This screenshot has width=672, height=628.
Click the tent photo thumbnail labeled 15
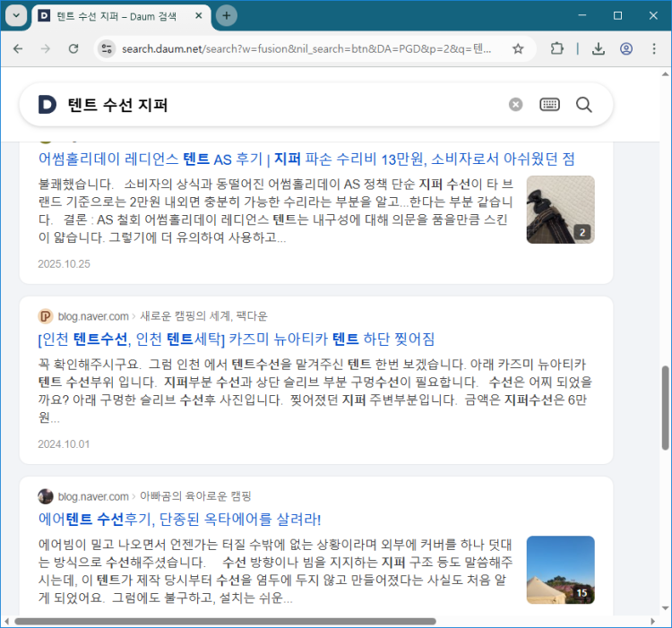[x=560, y=569]
